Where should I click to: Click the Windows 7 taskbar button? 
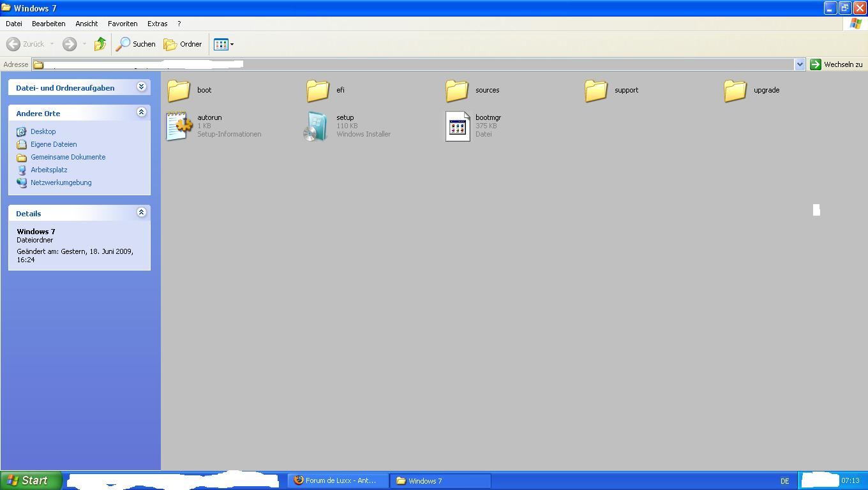440,480
